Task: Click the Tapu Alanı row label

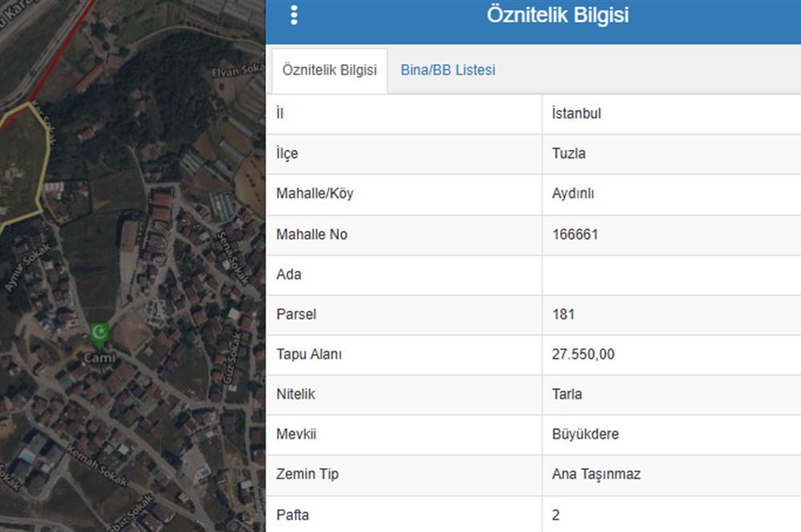Action: click(x=309, y=354)
